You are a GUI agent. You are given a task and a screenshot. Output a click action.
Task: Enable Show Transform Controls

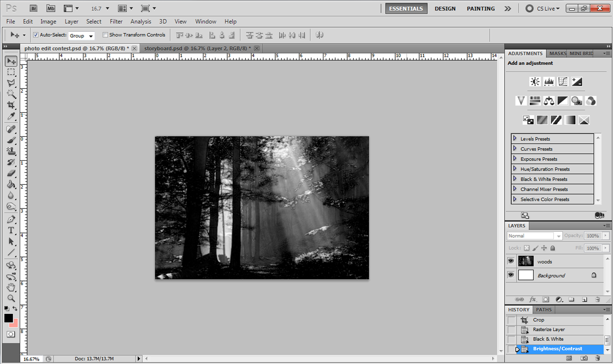point(105,35)
